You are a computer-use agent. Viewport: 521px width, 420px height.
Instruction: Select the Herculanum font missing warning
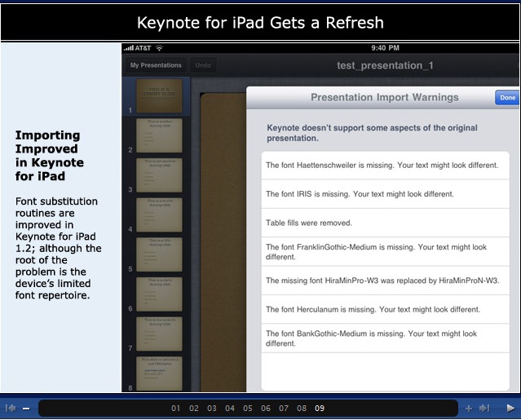pos(385,309)
